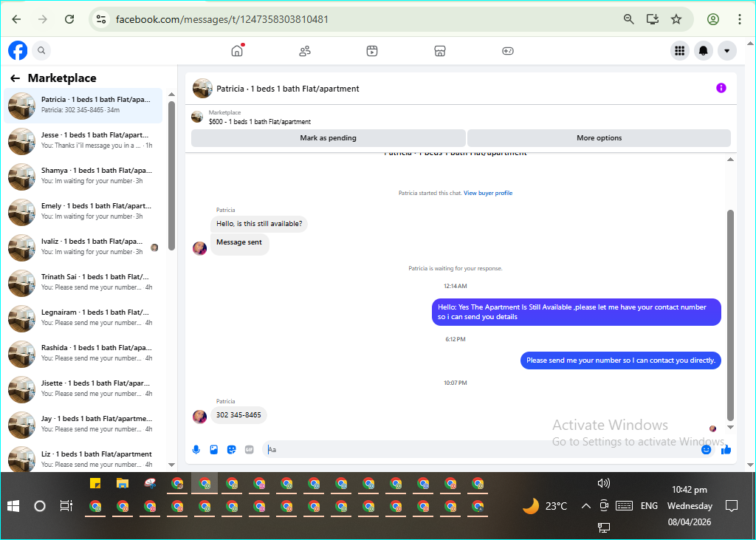Open View buyer profile link
This screenshot has width=756, height=540.
[488, 193]
